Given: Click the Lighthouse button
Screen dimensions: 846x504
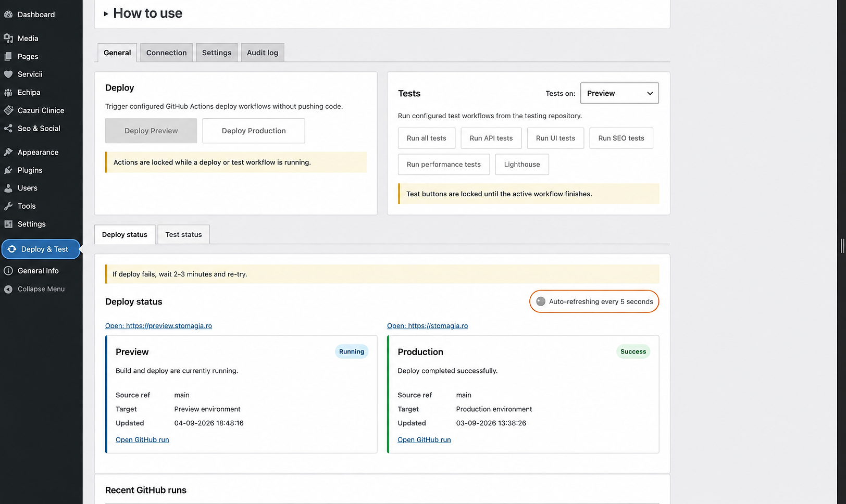Looking at the screenshot, I should 522,165.
